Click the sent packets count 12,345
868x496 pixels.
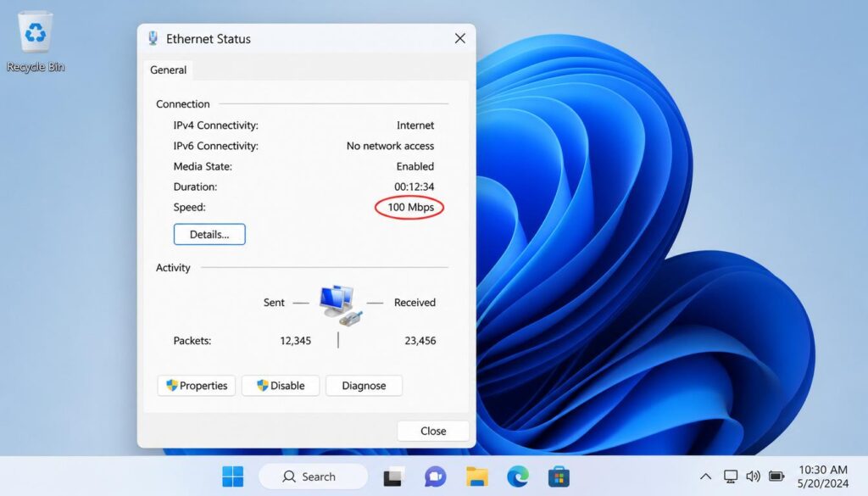point(296,341)
